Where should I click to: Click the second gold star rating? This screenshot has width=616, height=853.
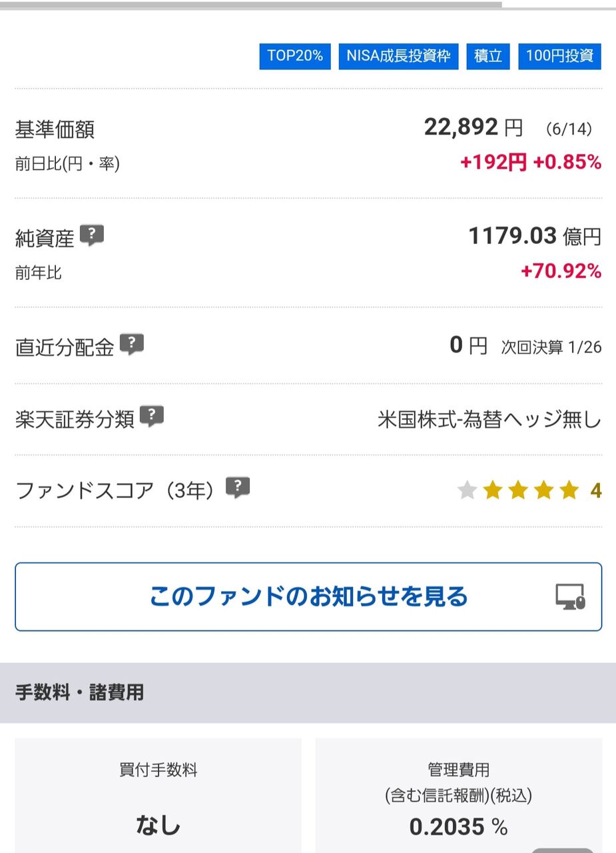pos(518,491)
